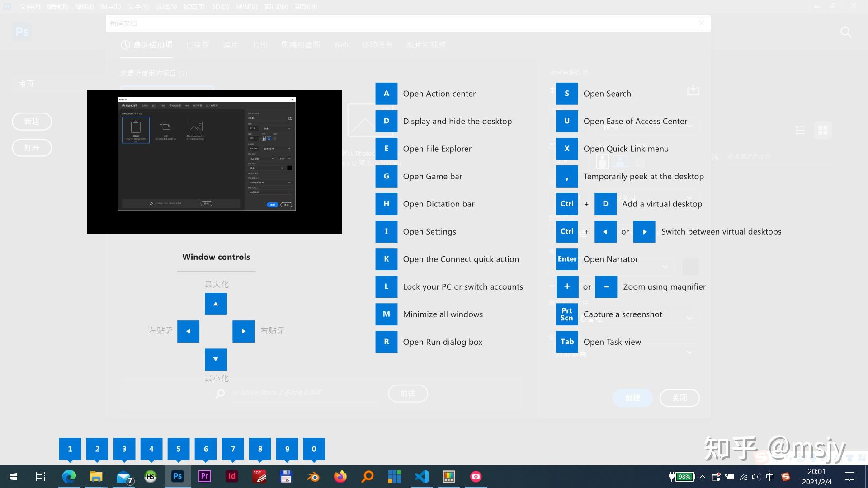Image resolution: width=868 pixels, height=488 pixels.
Task: Open Blender from the taskbar
Action: point(313,476)
